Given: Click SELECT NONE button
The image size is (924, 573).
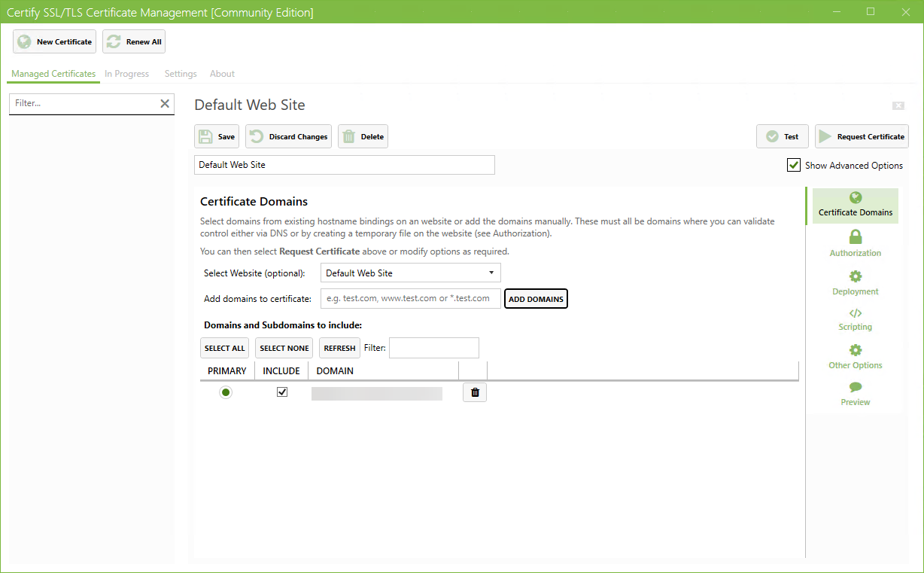Looking at the screenshot, I should [x=284, y=348].
